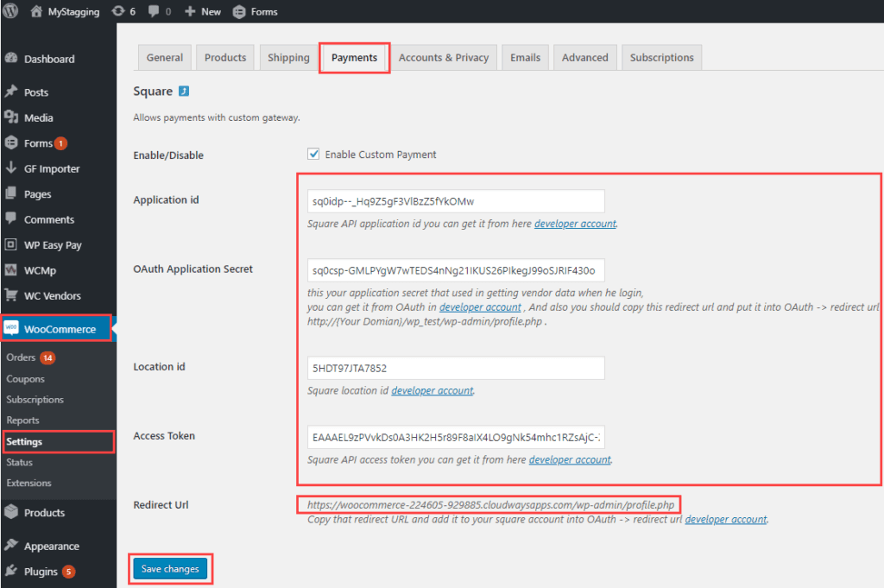The image size is (884, 588).
Task: Click the Location id input field
Action: click(x=456, y=368)
